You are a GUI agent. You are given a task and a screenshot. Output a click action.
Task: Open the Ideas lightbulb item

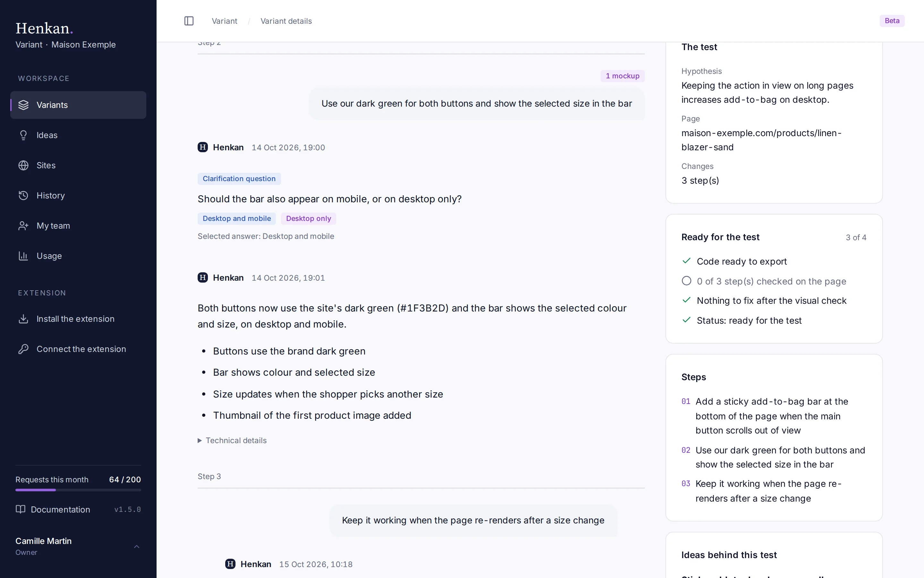point(78,135)
